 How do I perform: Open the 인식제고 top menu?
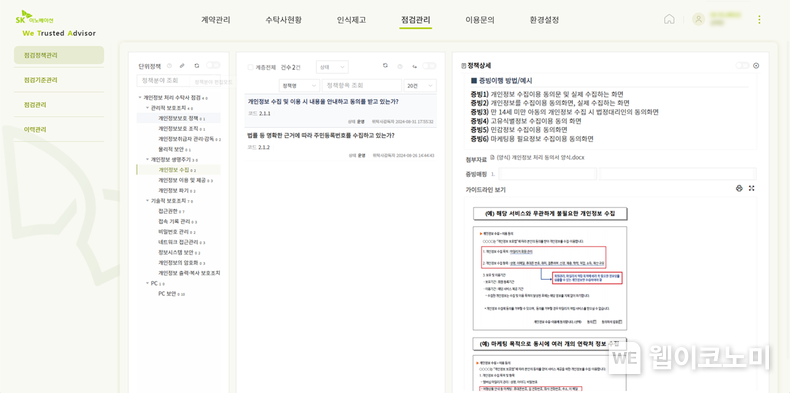click(351, 20)
